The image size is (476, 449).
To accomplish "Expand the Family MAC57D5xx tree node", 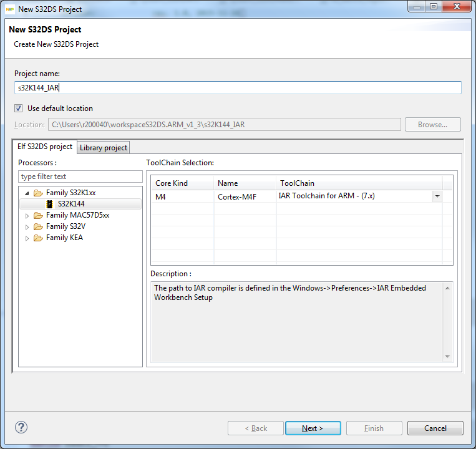I will click(x=27, y=216).
